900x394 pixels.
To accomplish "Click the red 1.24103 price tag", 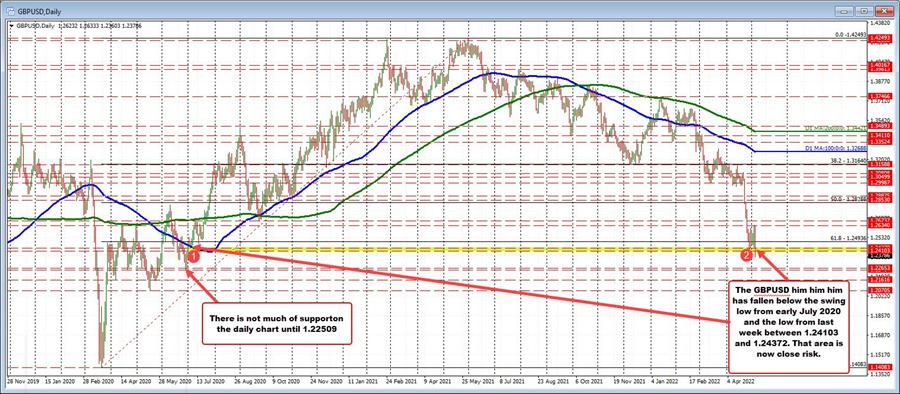I will click(x=880, y=250).
